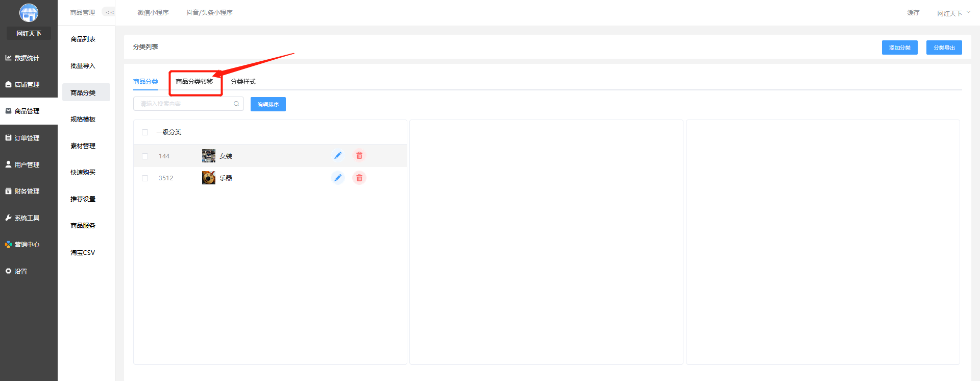Switch to the 分类样式 tab
Screen dimensions: 980x381
(x=243, y=82)
